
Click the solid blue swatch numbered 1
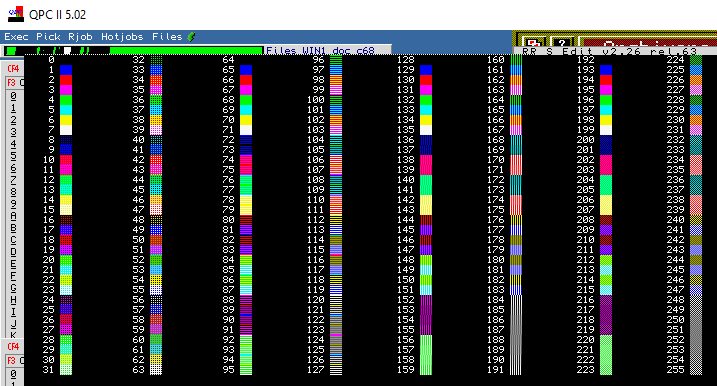[66, 70]
